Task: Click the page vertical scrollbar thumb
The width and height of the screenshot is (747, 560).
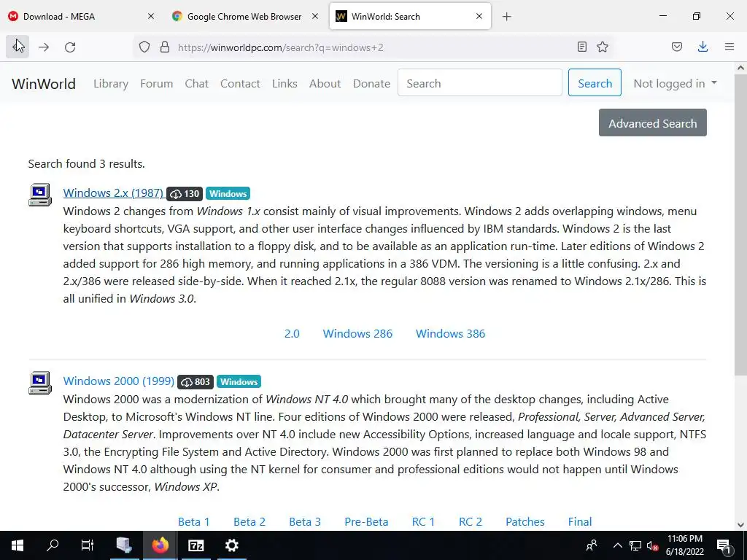Action: point(740,224)
